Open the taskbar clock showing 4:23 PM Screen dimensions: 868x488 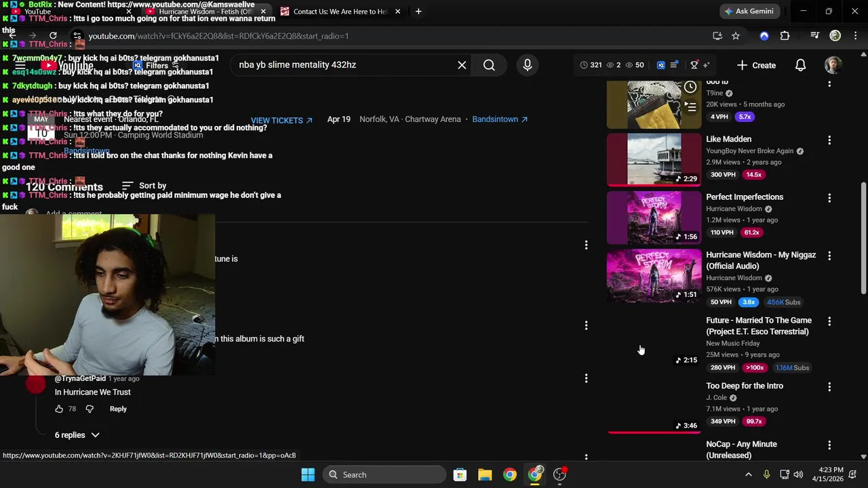[831, 474]
